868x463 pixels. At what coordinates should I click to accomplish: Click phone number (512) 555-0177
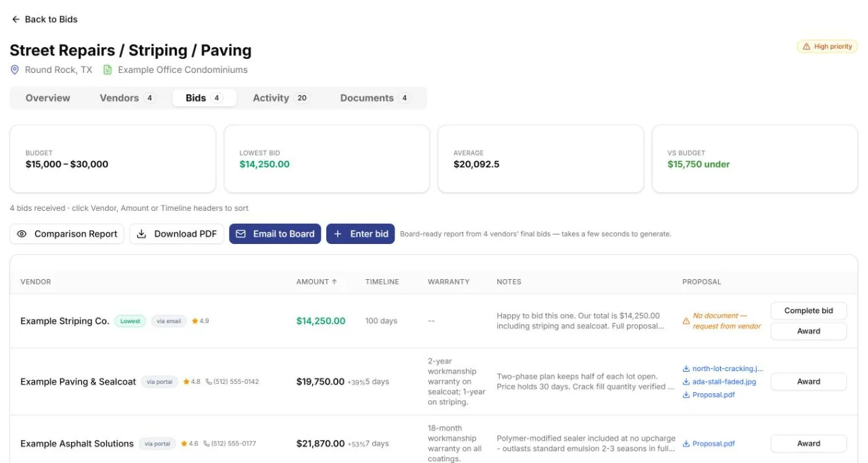point(234,444)
